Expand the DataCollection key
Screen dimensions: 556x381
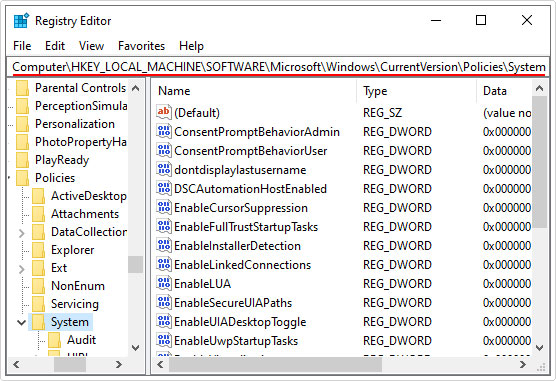(x=22, y=233)
